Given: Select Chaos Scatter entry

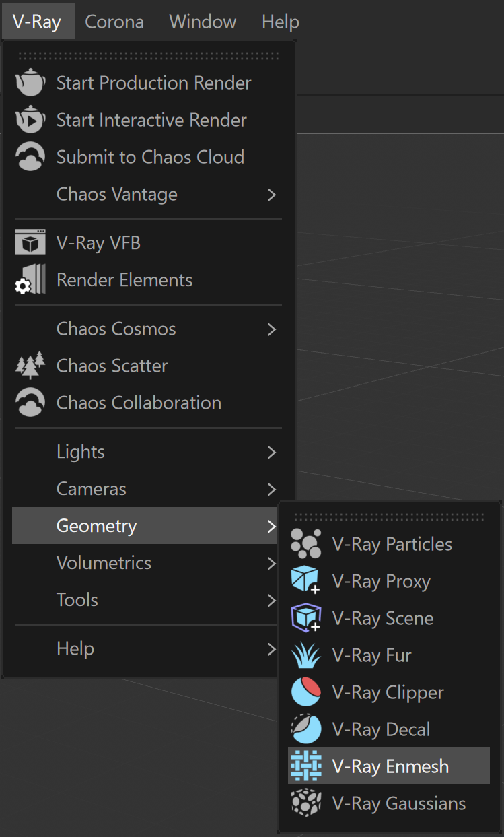Looking at the screenshot, I should [147, 366].
